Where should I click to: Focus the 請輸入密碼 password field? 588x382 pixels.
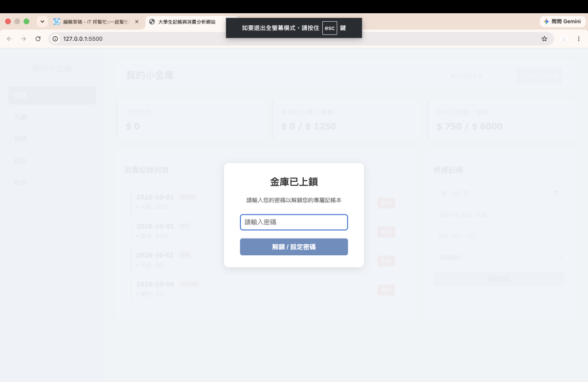293,222
